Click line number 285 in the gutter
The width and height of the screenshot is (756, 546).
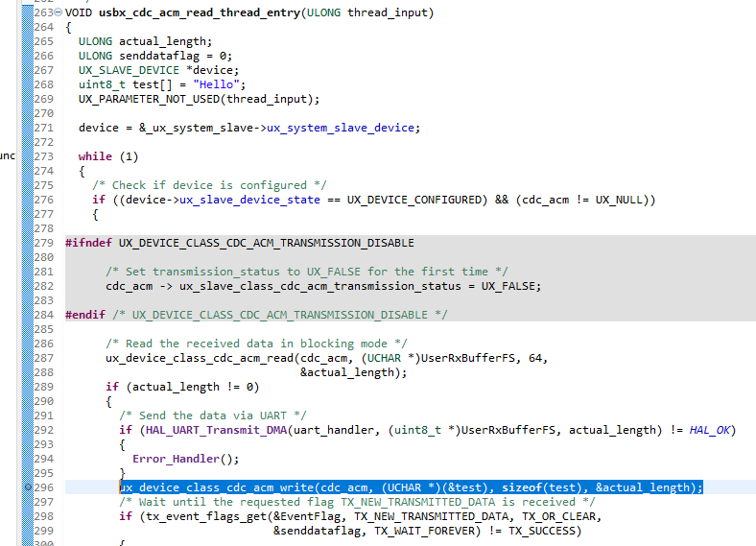(44, 329)
